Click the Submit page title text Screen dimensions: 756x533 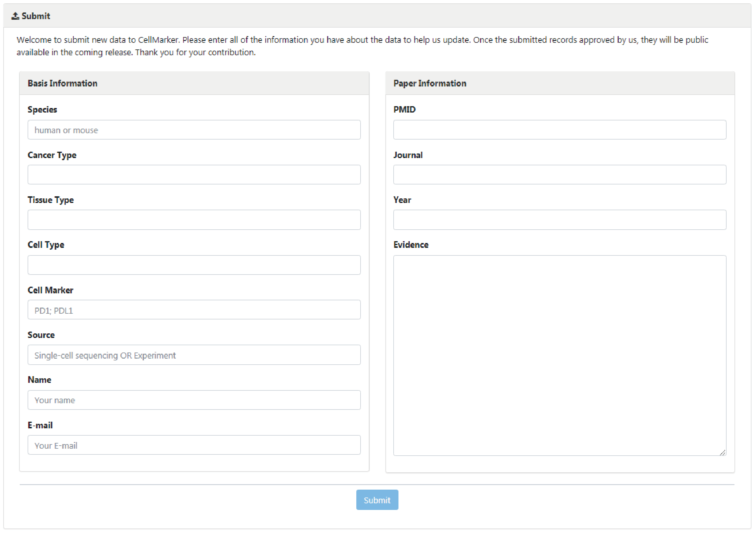[35, 16]
